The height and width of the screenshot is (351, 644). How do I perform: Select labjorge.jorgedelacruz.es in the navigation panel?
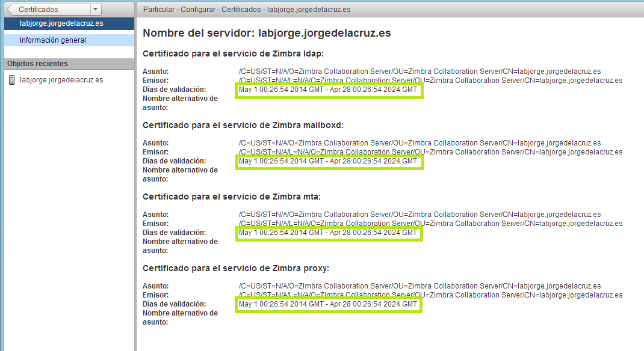point(69,23)
